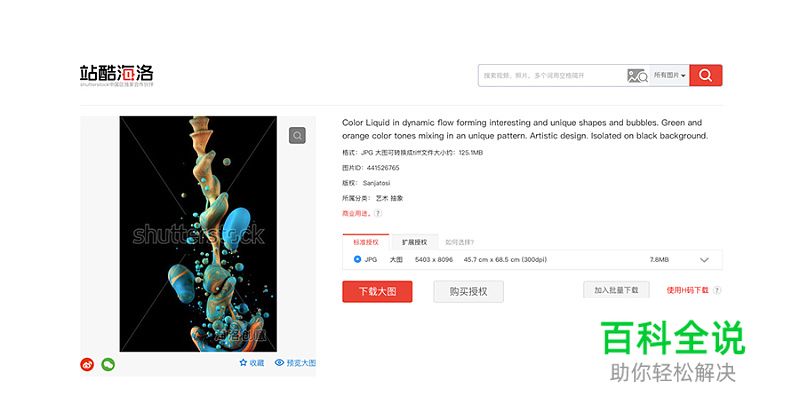The width and height of the screenshot is (800, 420).
Task: Click the red 下载大图 button
Action: 377,291
